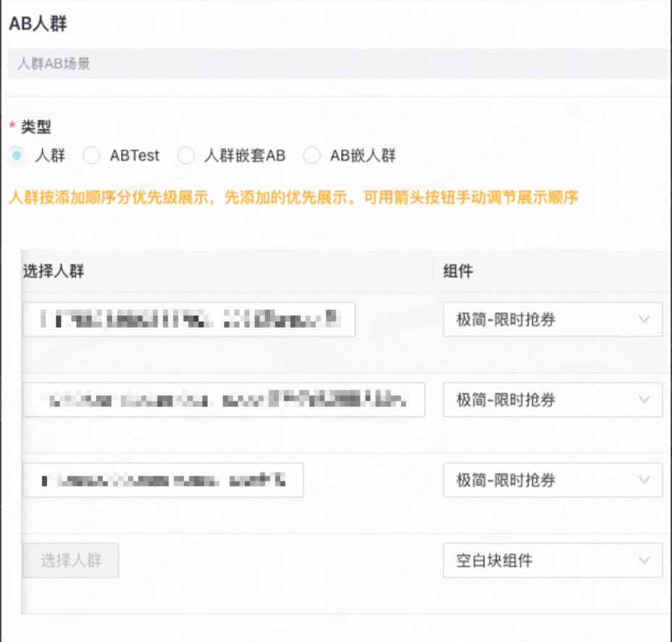Click the third row's blurred crowd field
Screen dimensions: 672x642
click(x=163, y=480)
